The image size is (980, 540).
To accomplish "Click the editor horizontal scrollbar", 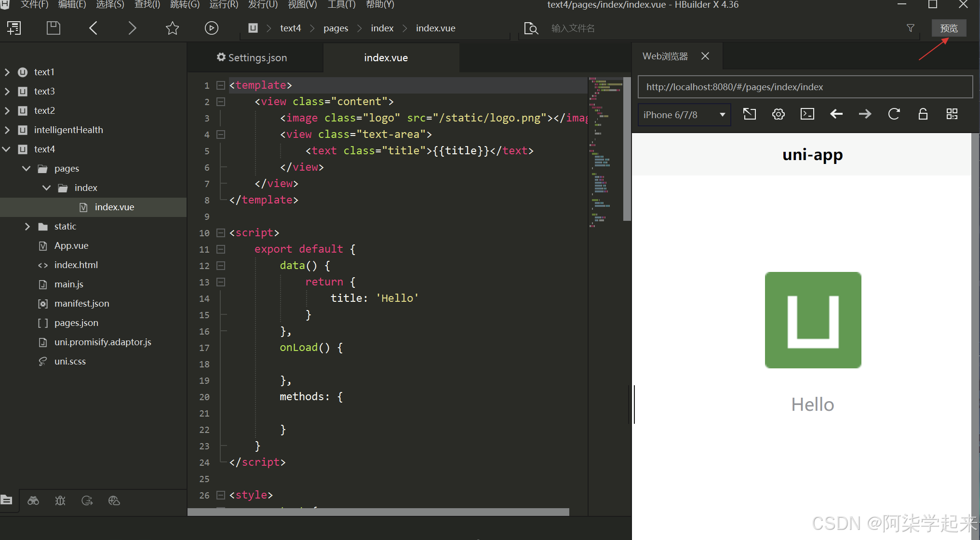I will click(x=378, y=512).
